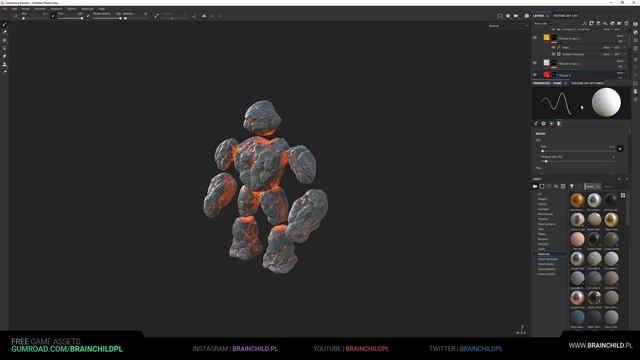The width and height of the screenshot is (640, 360).
Task: Toggle Size pen pressure in top toolbar
Action: (53, 16)
